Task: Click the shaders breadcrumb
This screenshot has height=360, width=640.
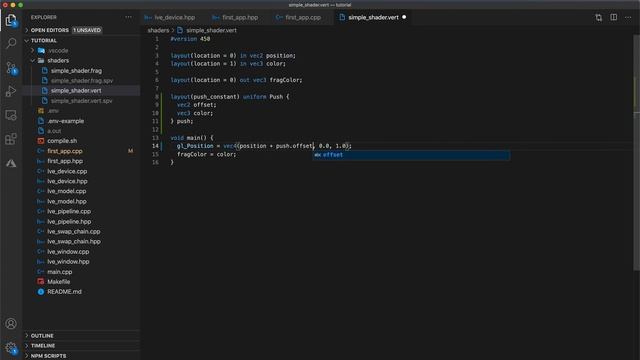Action: [x=158, y=30]
